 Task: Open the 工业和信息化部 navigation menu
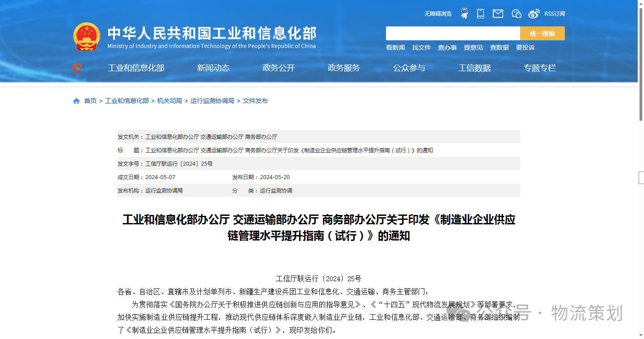pyautogui.click(x=136, y=68)
